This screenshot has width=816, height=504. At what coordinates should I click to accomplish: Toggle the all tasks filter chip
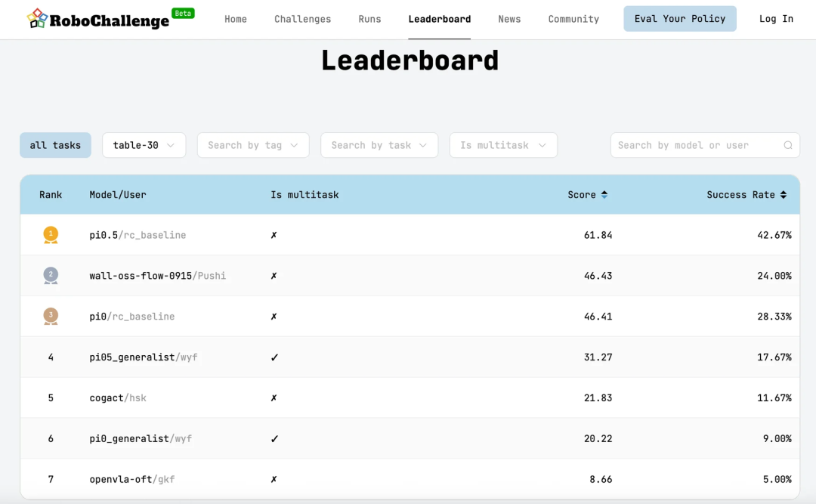point(55,145)
